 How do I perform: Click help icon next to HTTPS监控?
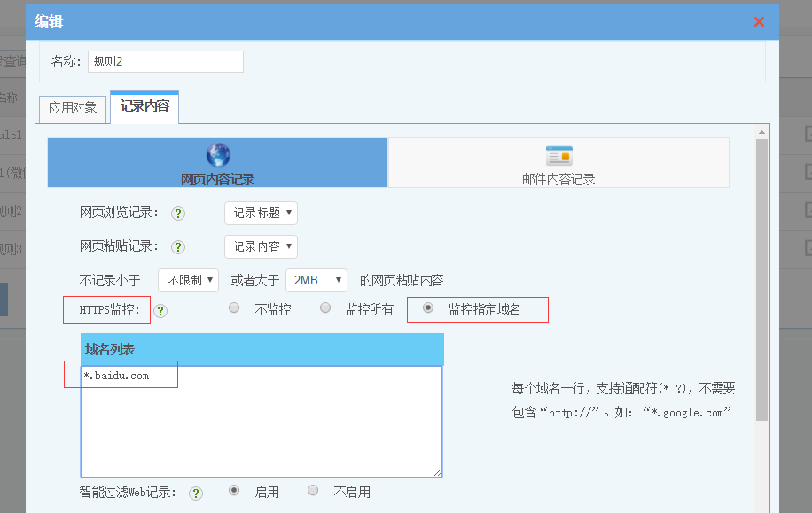[160, 311]
